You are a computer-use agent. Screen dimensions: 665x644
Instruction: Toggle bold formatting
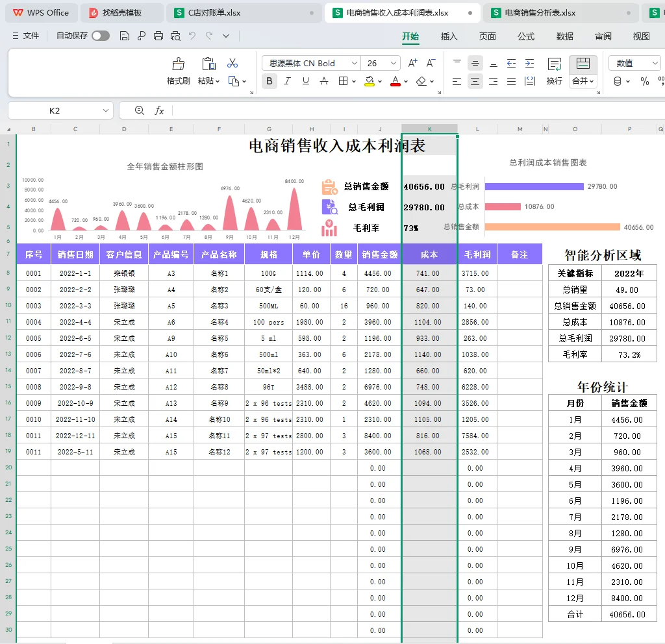click(269, 82)
